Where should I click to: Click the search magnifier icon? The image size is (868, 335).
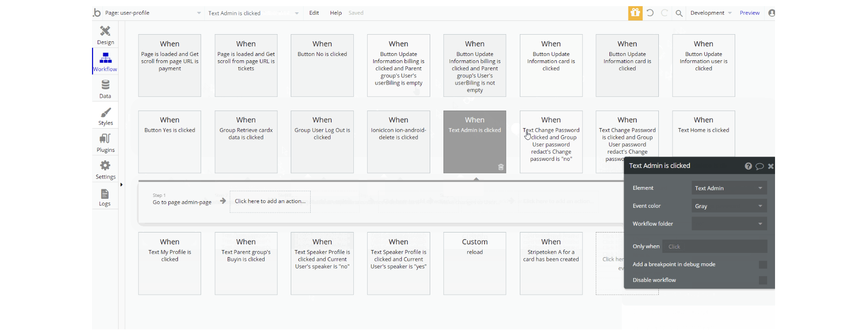click(x=679, y=13)
